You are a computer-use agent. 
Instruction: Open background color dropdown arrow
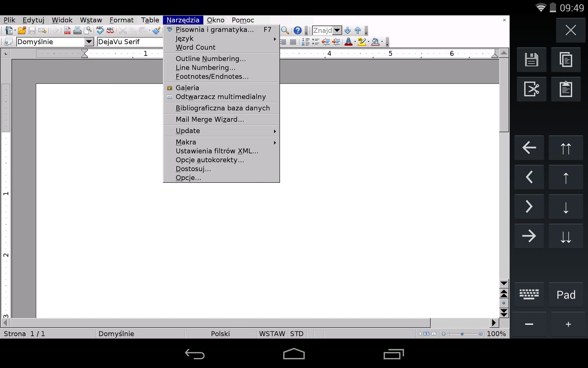click(x=382, y=42)
